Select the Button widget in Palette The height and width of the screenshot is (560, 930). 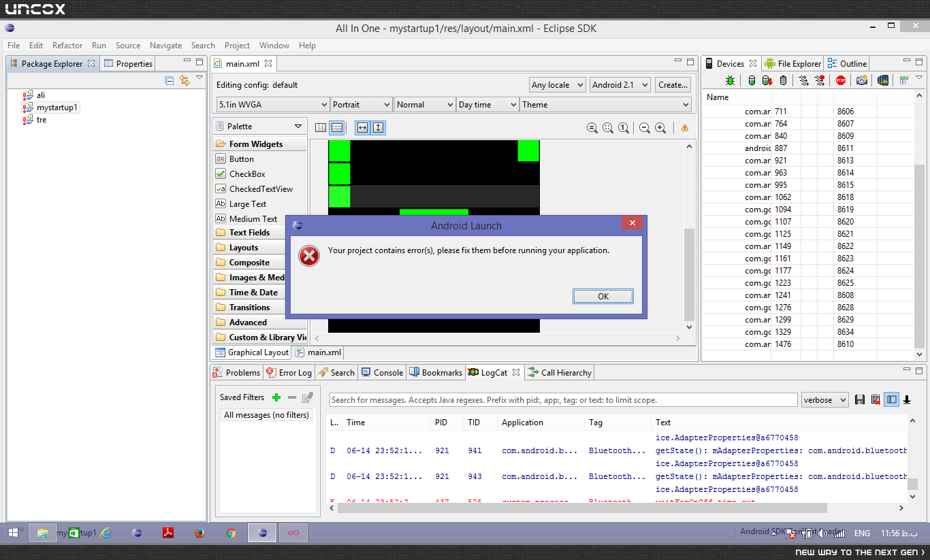click(x=242, y=159)
